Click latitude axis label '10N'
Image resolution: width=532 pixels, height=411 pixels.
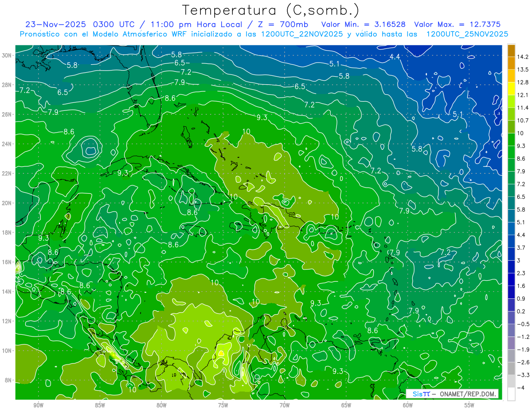7,351
